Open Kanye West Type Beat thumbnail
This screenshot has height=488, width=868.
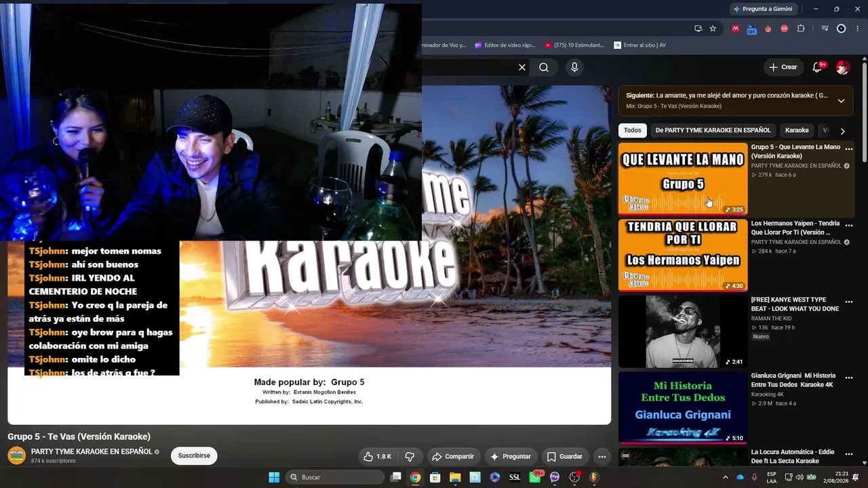coord(683,332)
